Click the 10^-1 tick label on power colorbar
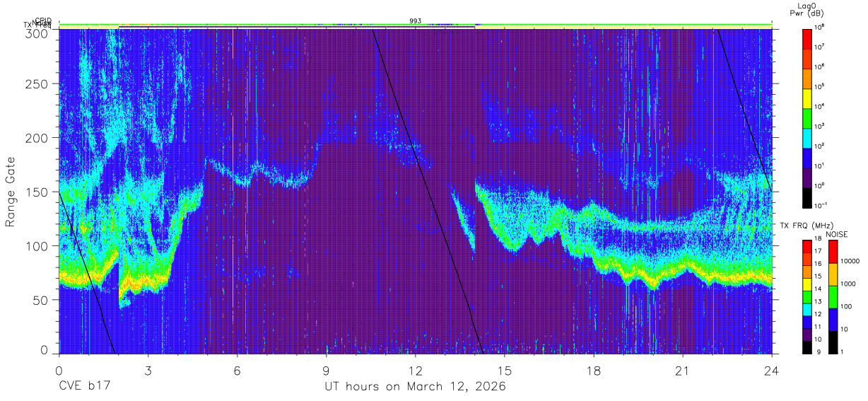Viewport: 868px width, 401px height. (x=821, y=205)
